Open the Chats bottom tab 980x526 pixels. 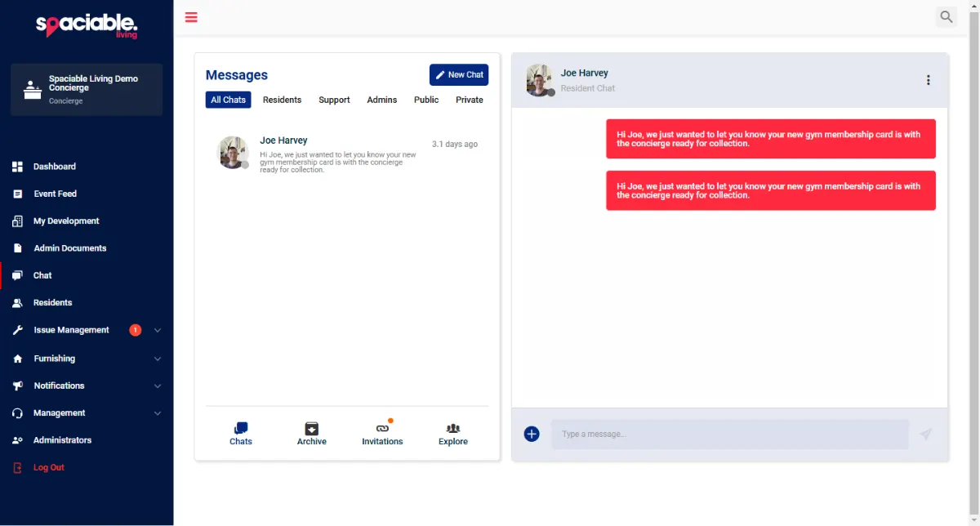pos(241,434)
